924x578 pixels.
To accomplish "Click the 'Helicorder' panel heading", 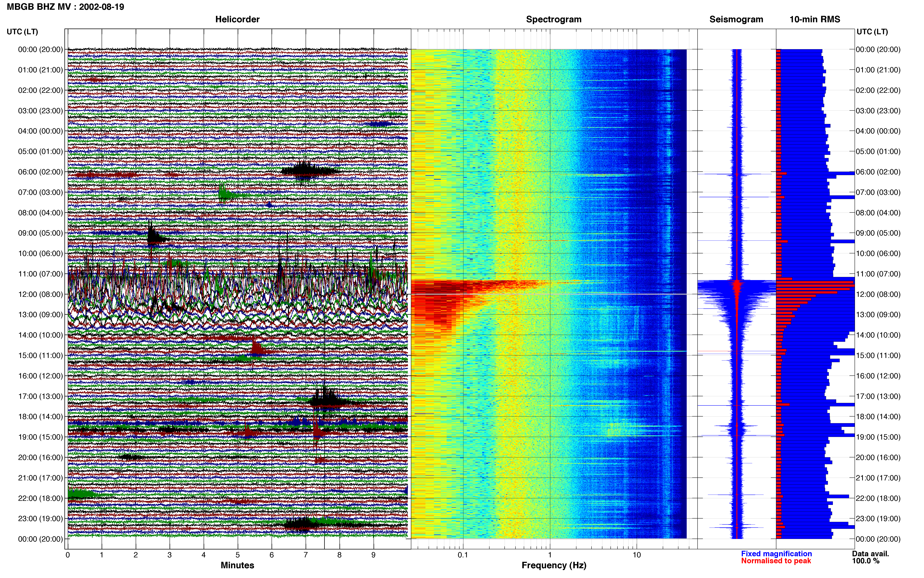I will tap(237, 20).
